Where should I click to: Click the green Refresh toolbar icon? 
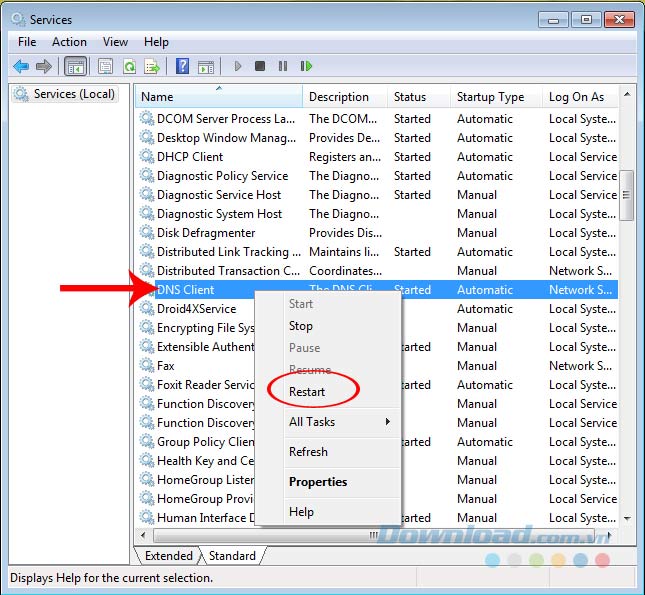point(129,67)
